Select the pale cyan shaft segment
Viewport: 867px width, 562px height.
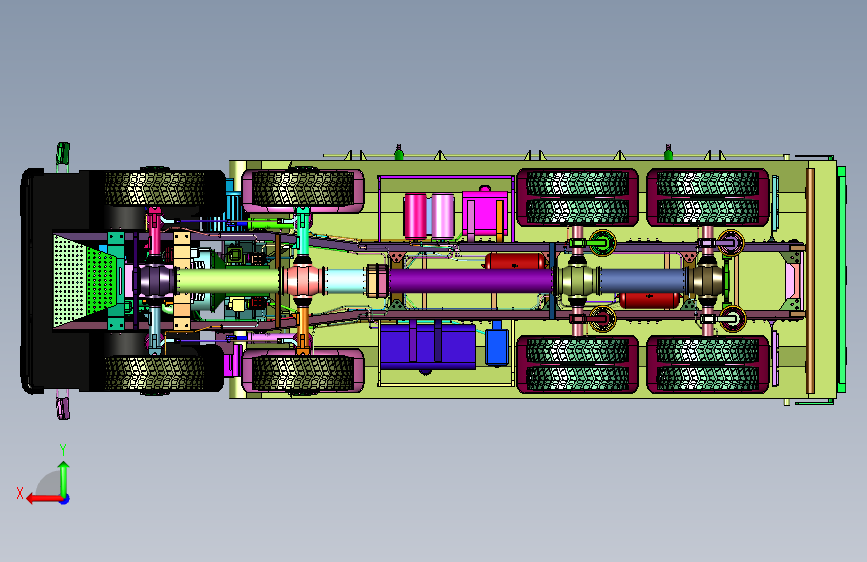pyautogui.click(x=345, y=281)
